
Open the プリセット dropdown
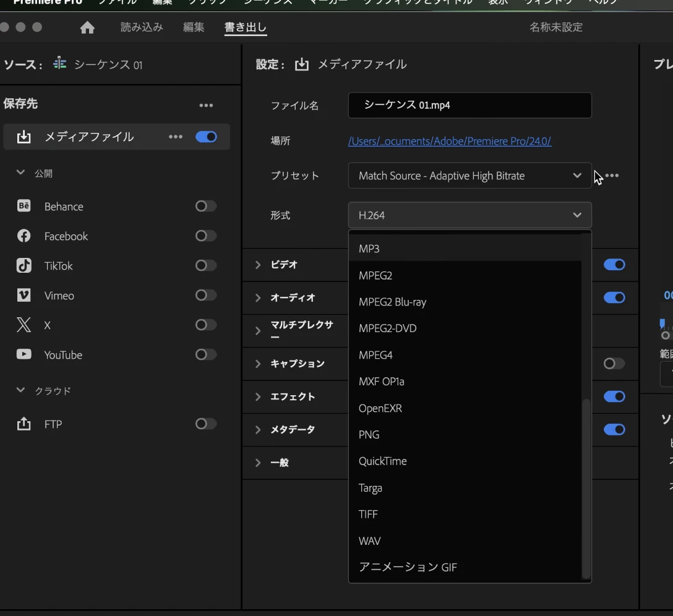(x=469, y=176)
